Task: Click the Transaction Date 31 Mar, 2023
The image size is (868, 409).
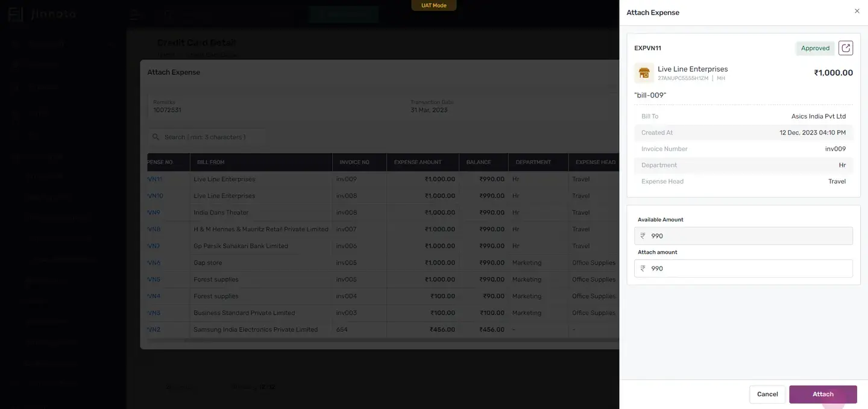Action: tap(429, 110)
